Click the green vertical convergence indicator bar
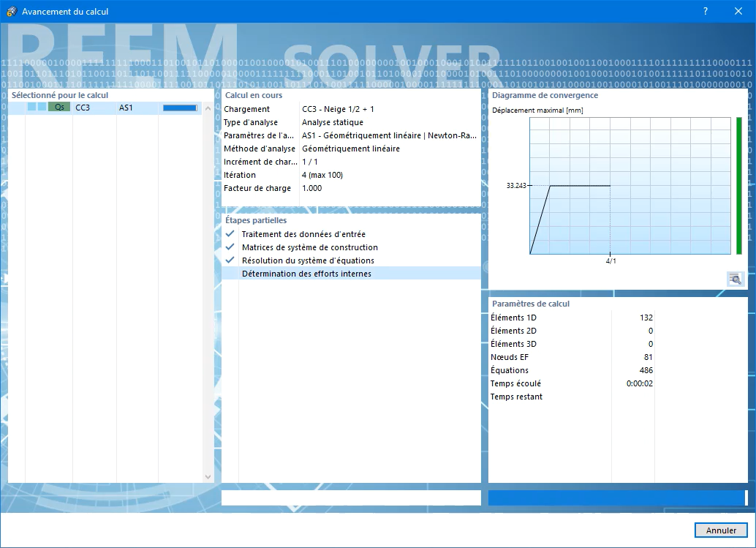Screen dimensions: 756x548 [739, 186]
